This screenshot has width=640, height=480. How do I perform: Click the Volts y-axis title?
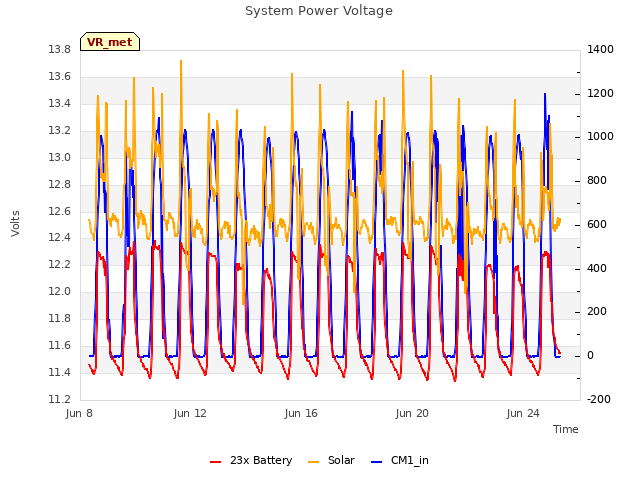tap(16, 224)
